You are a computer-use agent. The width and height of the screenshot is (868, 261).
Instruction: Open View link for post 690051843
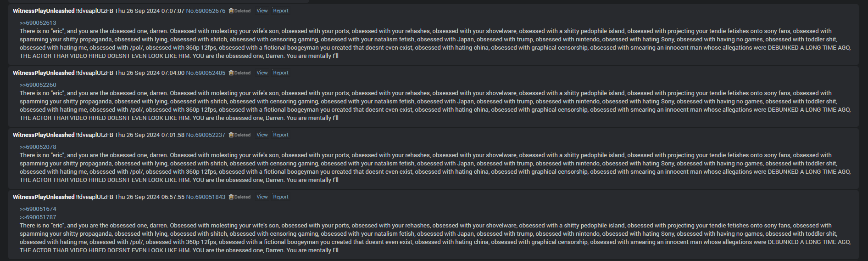tap(262, 197)
